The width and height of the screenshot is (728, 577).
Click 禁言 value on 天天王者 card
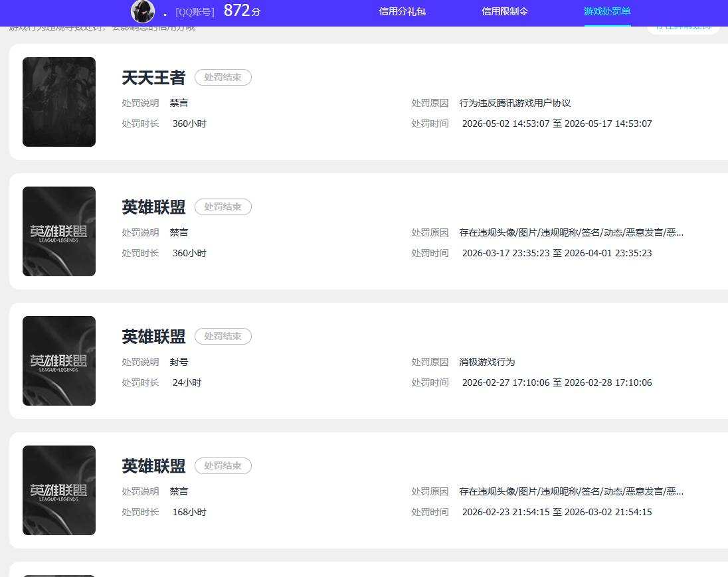pos(179,103)
